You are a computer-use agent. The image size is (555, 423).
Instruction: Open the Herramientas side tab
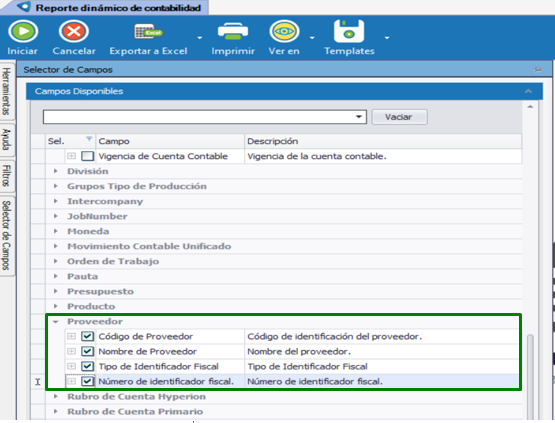click(6, 91)
